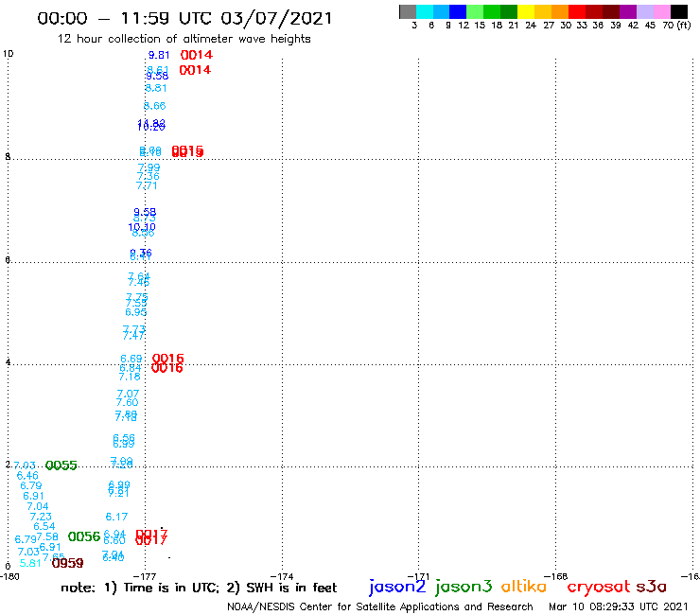Screen dimensions: 700x615
Task: Select the purple swatch in the color scale
Action: point(628,11)
